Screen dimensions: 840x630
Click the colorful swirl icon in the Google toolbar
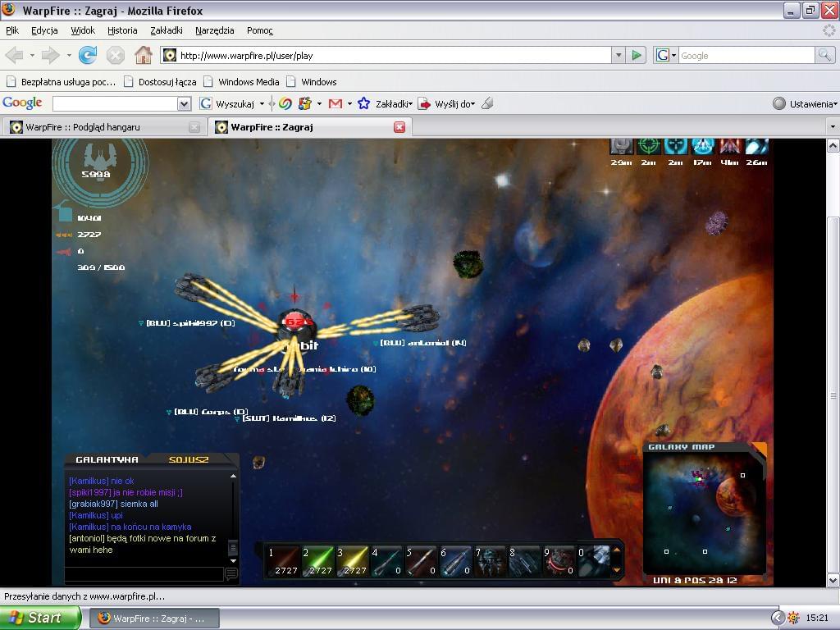pyautogui.click(x=285, y=103)
